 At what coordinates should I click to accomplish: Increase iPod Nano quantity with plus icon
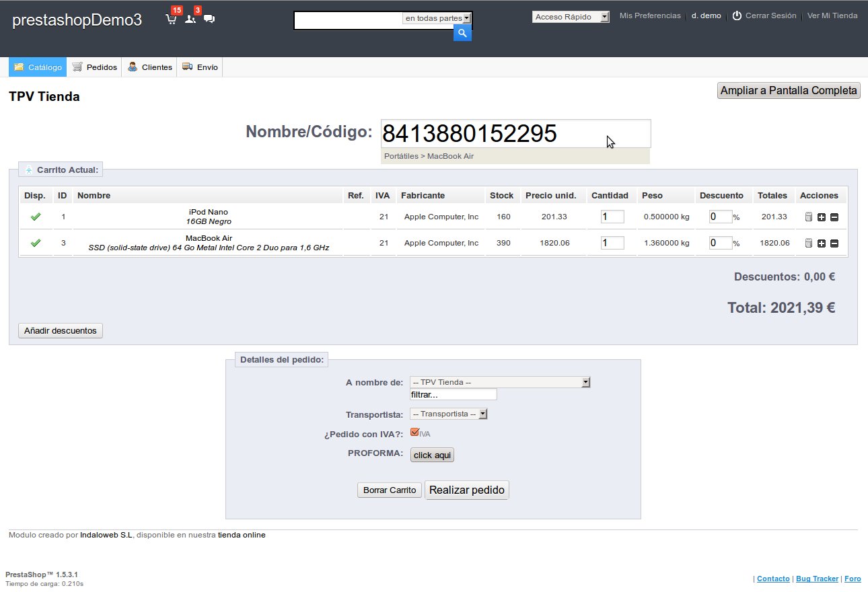(822, 217)
